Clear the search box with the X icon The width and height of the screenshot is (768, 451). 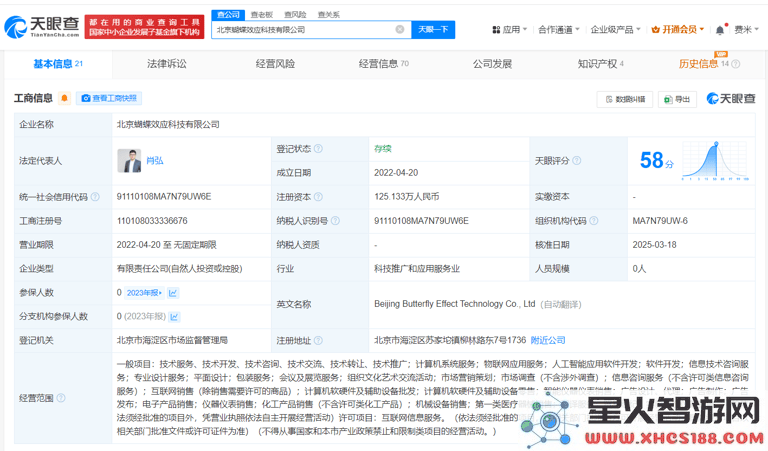coord(400,29)
